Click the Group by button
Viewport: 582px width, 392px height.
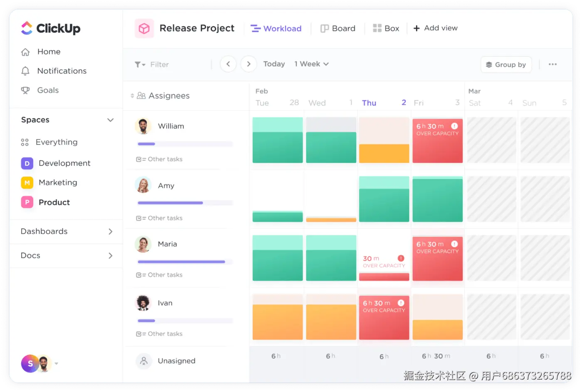pos(506,64)
